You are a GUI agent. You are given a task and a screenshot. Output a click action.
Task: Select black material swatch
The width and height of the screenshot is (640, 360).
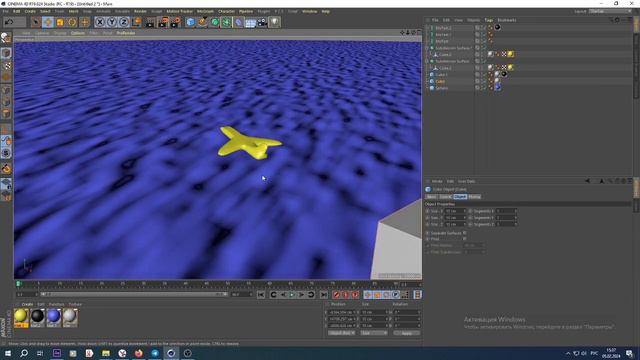coord(38,318)
